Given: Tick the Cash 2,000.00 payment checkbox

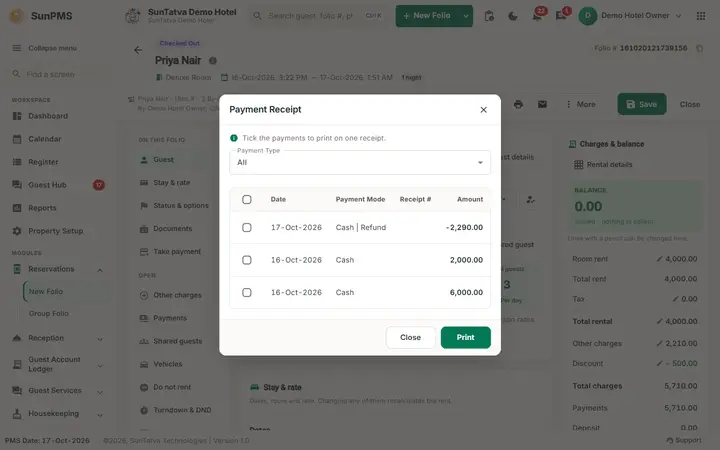Looking at the screenshot, I should pyautogui.click(x=247, y=260).
